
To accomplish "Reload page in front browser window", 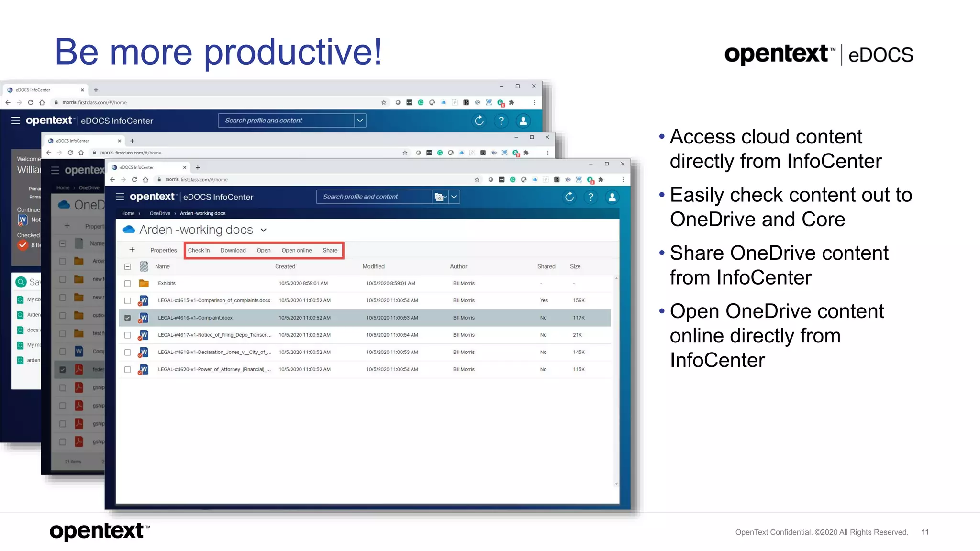I will tap(134, 180).
